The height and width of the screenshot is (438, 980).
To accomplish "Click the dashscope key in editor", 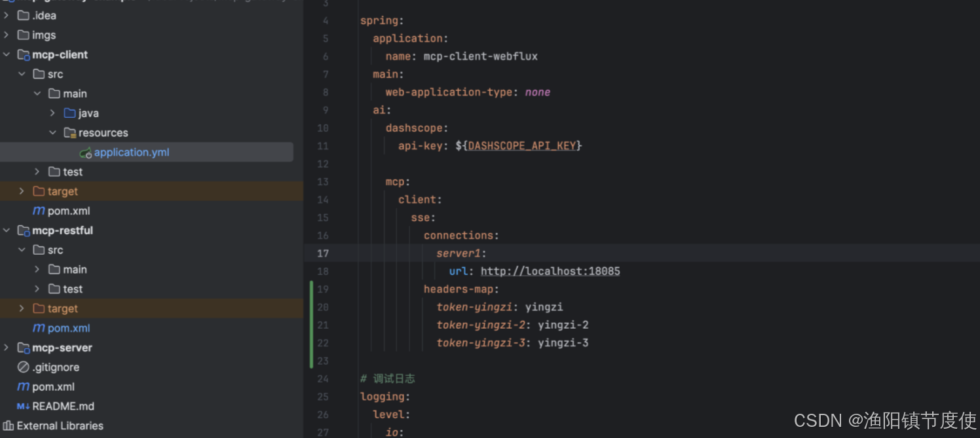I will click(414, 128).
